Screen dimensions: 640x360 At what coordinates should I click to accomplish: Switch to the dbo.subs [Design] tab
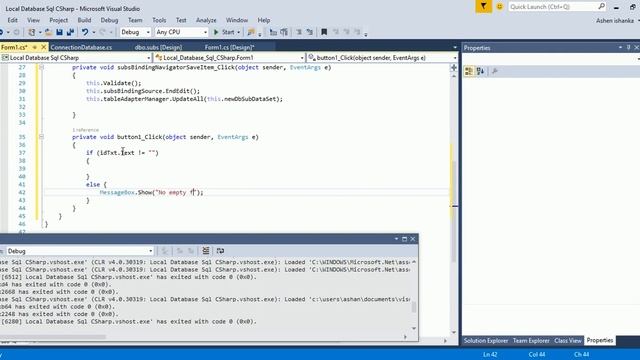(x=158, y=47)
